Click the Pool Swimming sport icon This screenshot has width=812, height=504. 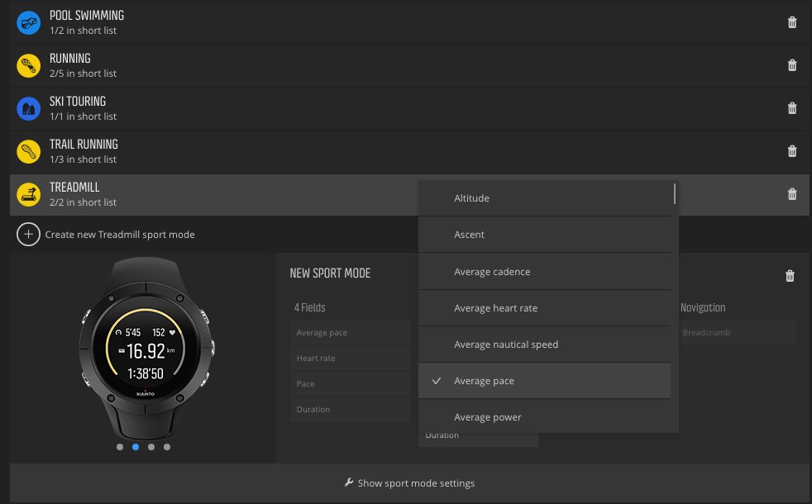pos(28,23)
